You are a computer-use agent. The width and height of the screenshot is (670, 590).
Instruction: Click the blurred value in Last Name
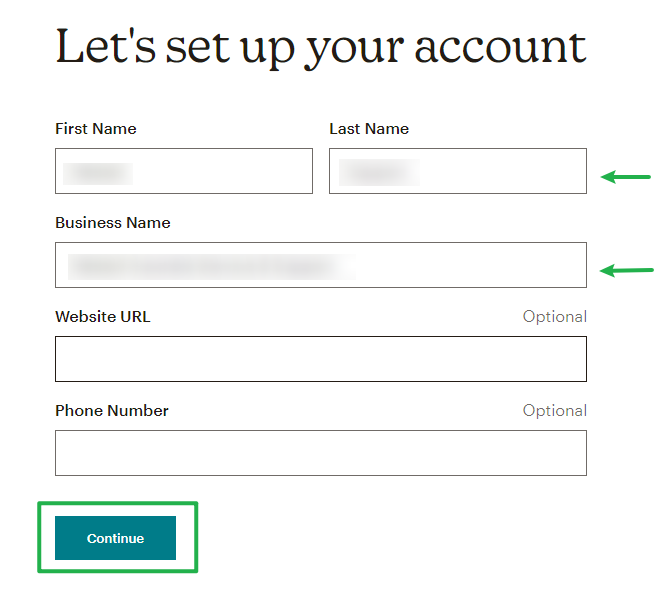(379, 172)
